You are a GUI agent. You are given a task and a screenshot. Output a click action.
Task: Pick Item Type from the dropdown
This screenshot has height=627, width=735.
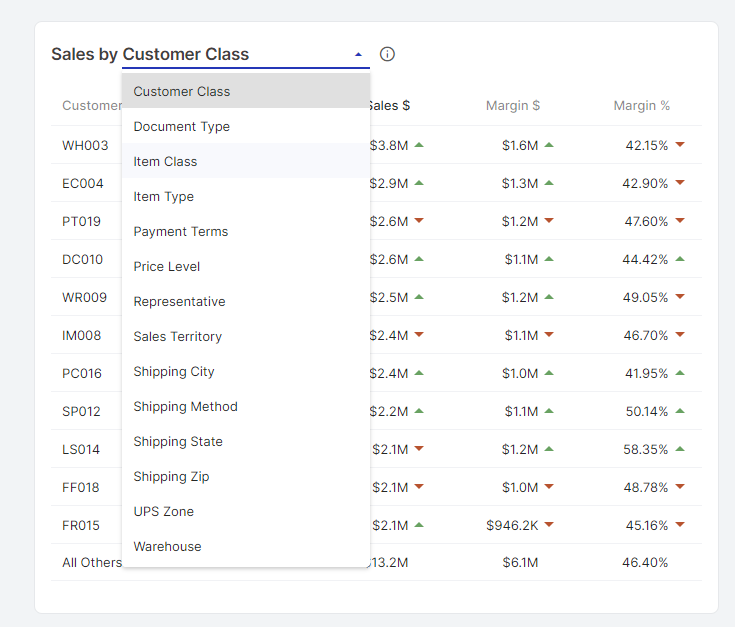tap(164, 196)
